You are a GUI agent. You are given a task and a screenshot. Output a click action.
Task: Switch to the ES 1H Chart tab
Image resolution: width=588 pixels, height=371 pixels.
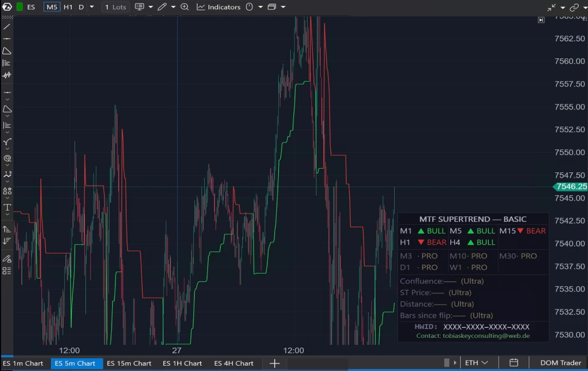pyautogui.click(x=182, y=363)
